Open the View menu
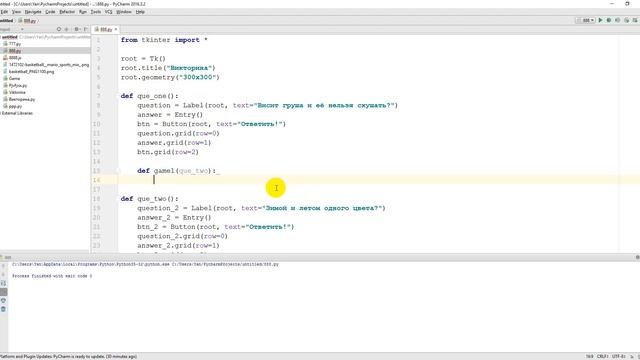The height and width of the screenshot is (360, 640). (x=16, y=12)
